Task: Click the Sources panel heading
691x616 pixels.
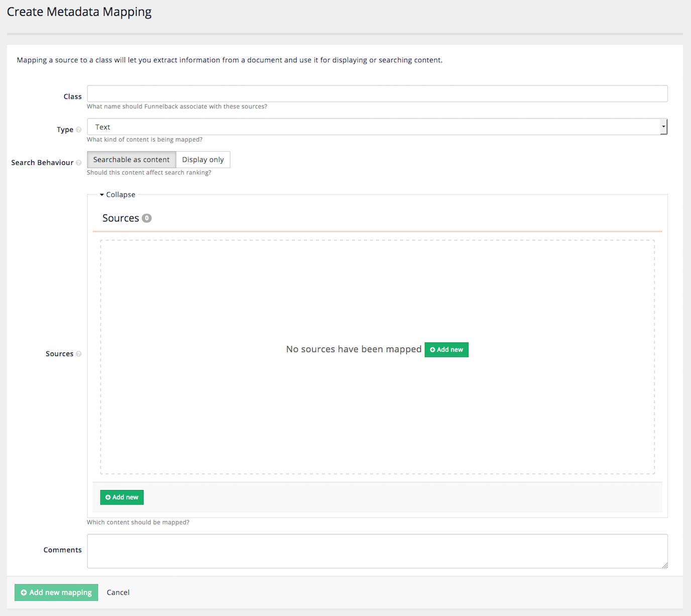Action: coord(121,218)
